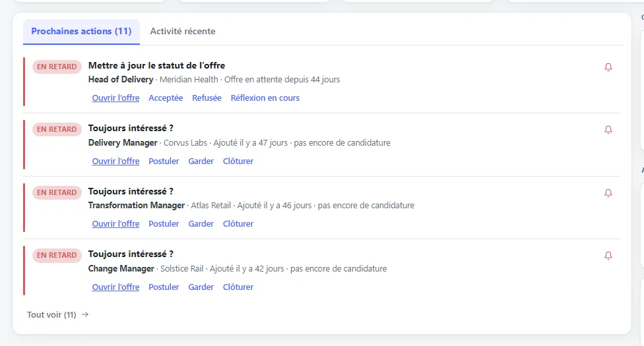Click EN RETARD badge on Meridian Health row
The width and height of the screenshot is (644, 346).
coord(57,67)
